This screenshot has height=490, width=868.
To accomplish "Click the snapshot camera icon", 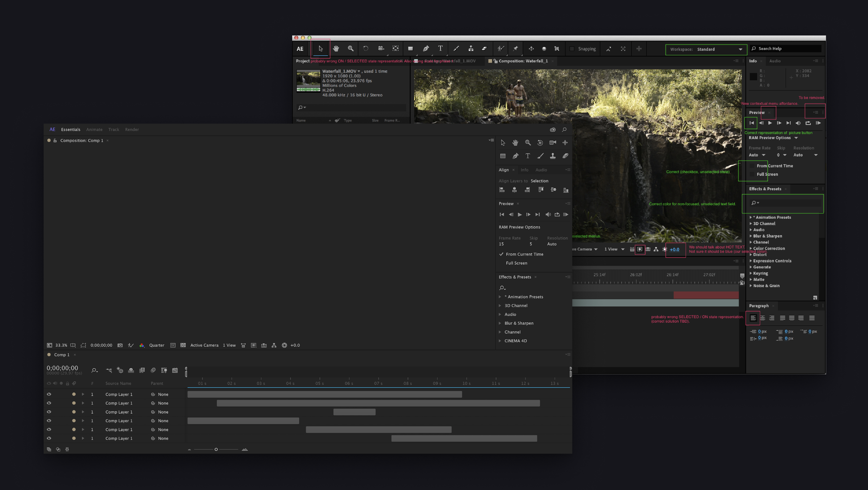I will point(120,345).
